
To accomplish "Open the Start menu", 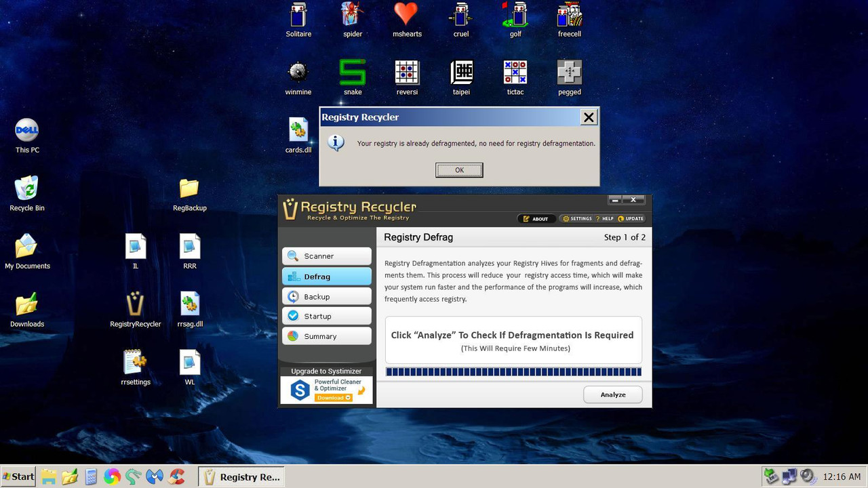I will tap(18, 476).
